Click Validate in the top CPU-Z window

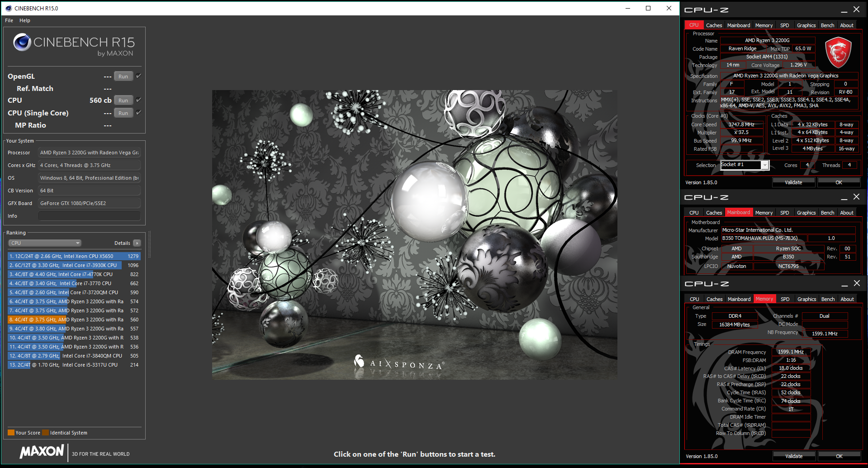pyautogui.click(x=793, y=182)
